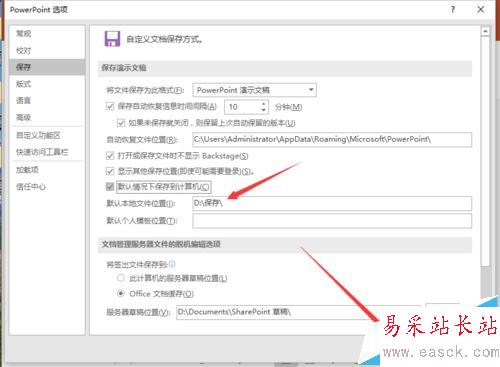Screen dimensions: 500x367
Task: Click the purple floppy disk save icon
Action: (112, 39)
